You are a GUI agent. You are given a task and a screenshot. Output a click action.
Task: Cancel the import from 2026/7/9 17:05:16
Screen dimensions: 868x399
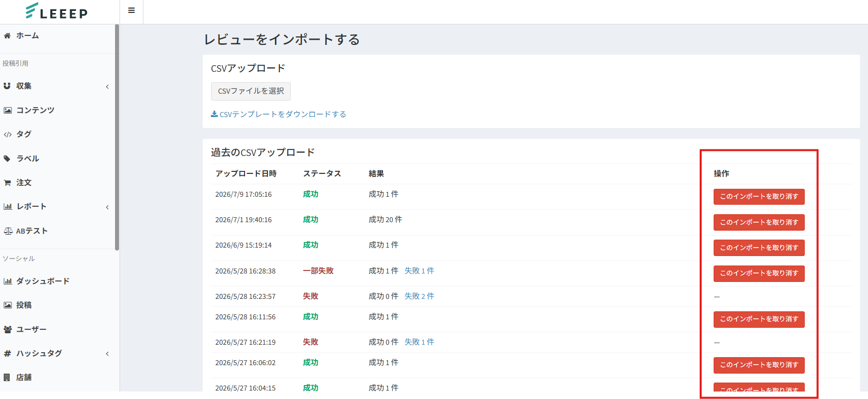pyautogui.click(x=759, y=197)
